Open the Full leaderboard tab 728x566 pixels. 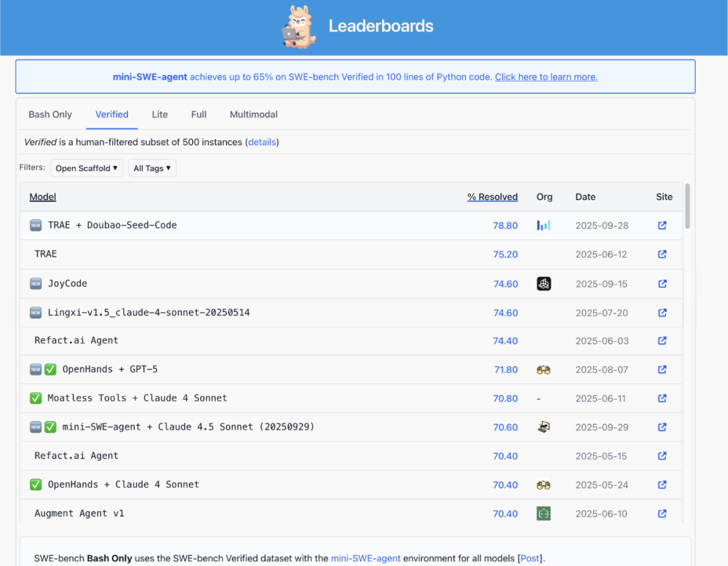199,115
